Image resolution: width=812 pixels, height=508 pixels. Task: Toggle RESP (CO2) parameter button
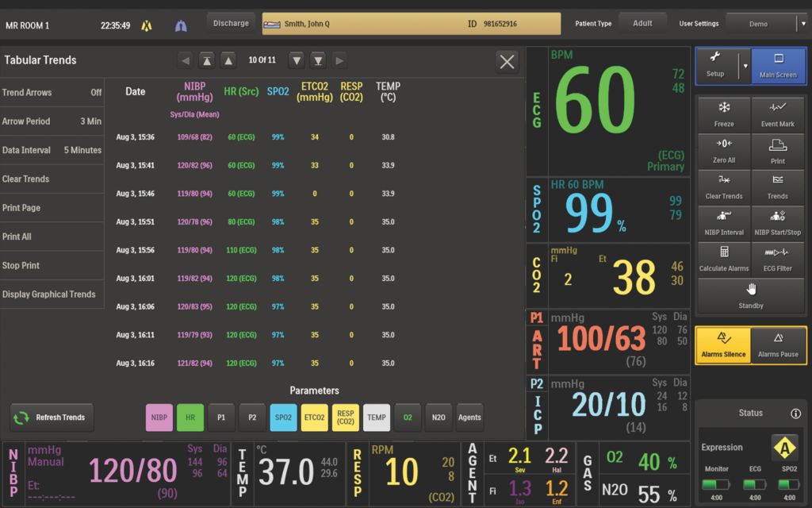(x=346, y=418)
